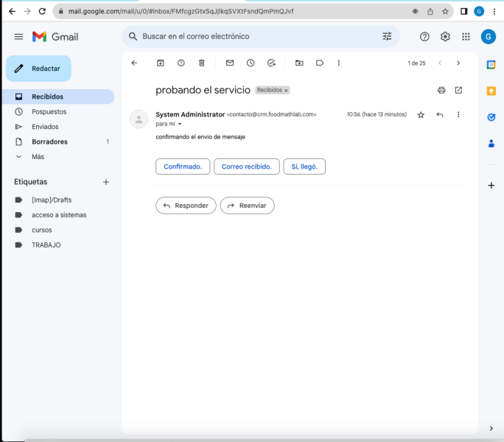Open cursos label
Image resolution: width=504 pixels, height=442 pixels.
[x=58, y=230]
